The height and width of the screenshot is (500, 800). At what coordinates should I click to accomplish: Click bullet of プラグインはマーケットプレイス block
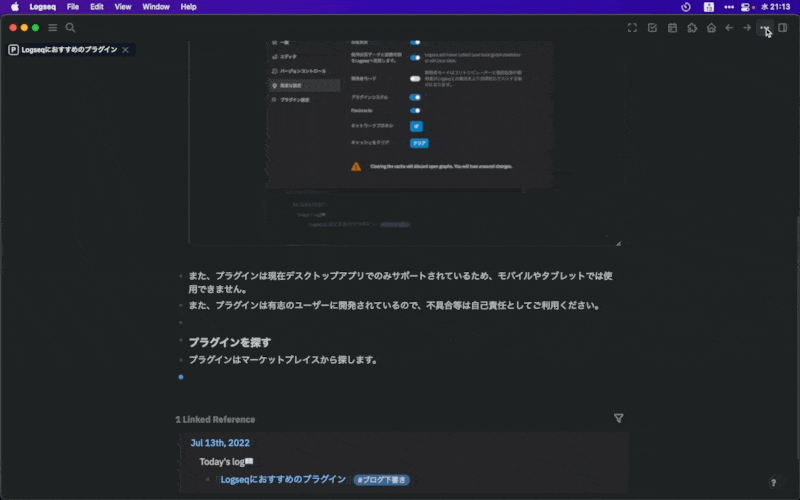(x=181, y=360)
